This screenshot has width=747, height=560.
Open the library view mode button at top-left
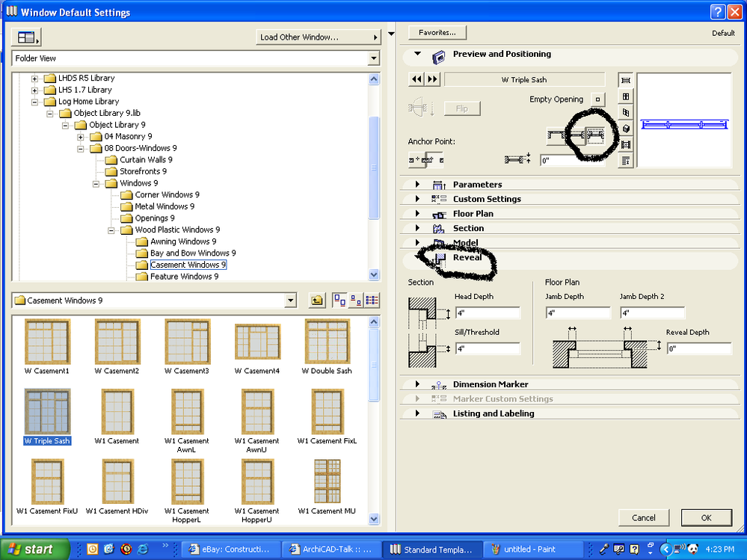[27, 37]
